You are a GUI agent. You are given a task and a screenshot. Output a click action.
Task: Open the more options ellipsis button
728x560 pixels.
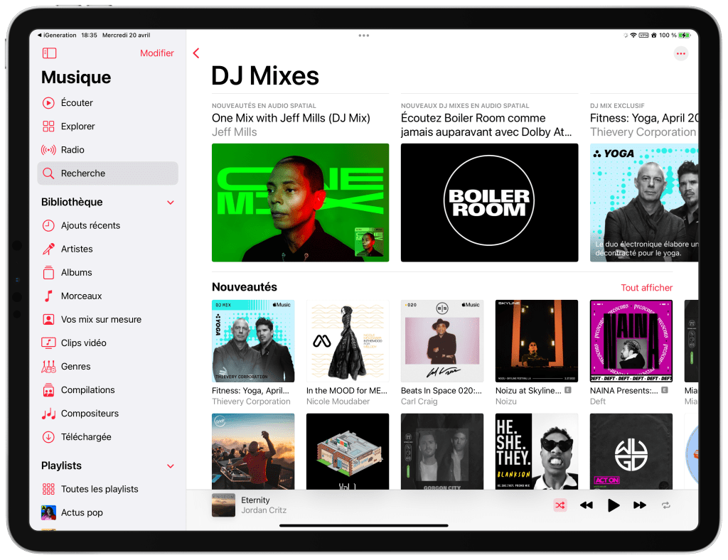(x=680, y=53)
